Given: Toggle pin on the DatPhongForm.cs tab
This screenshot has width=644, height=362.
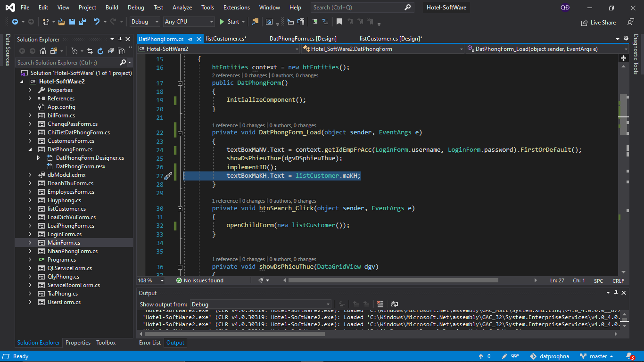Looking at the screenshot, I should point(190,39).
